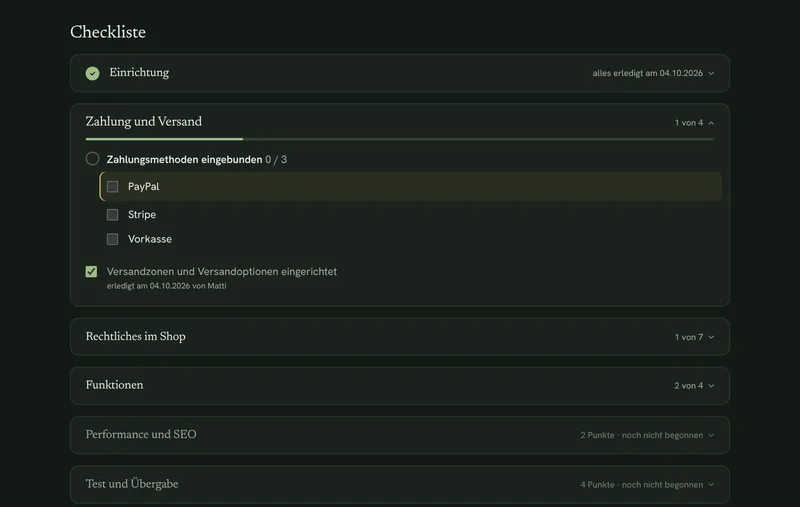This screenshot has height=507, width=800.
Task: Click '4 Punkte · noch nicht begonnen'
Action: click(x=641, y=485)
